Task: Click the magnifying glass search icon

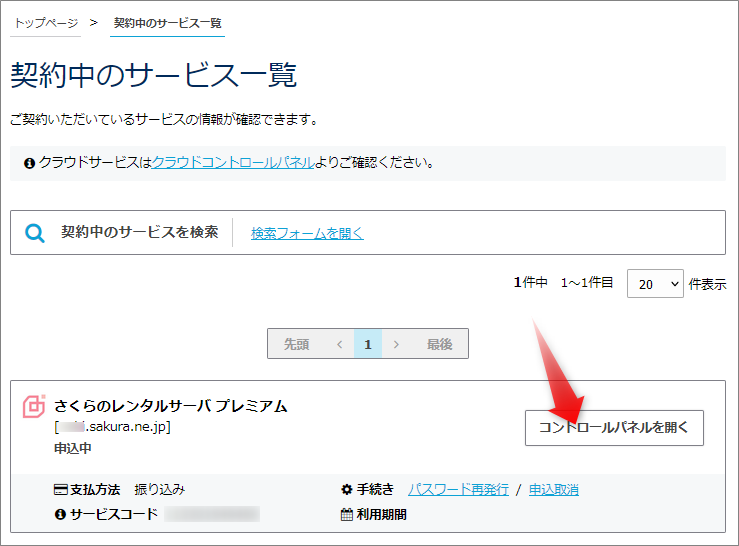Action: click(35, 233)
